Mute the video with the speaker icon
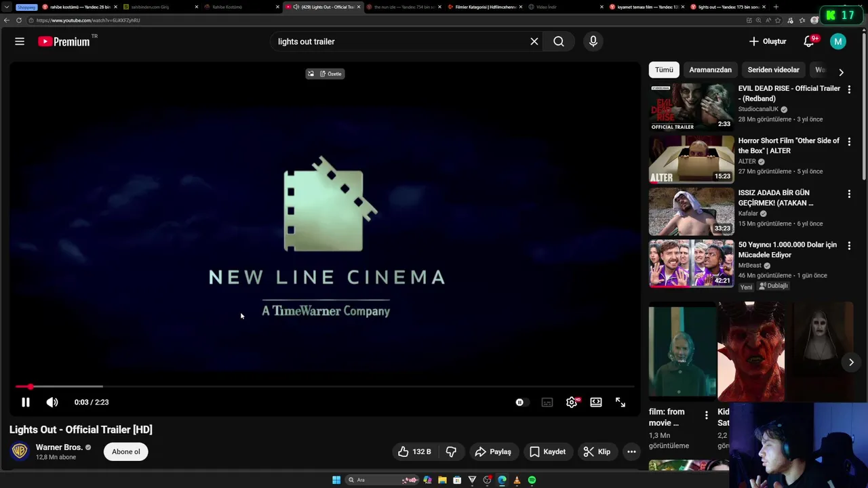Image resolution: width=868 pixels, height=488 pixels. tap(52, 402)
